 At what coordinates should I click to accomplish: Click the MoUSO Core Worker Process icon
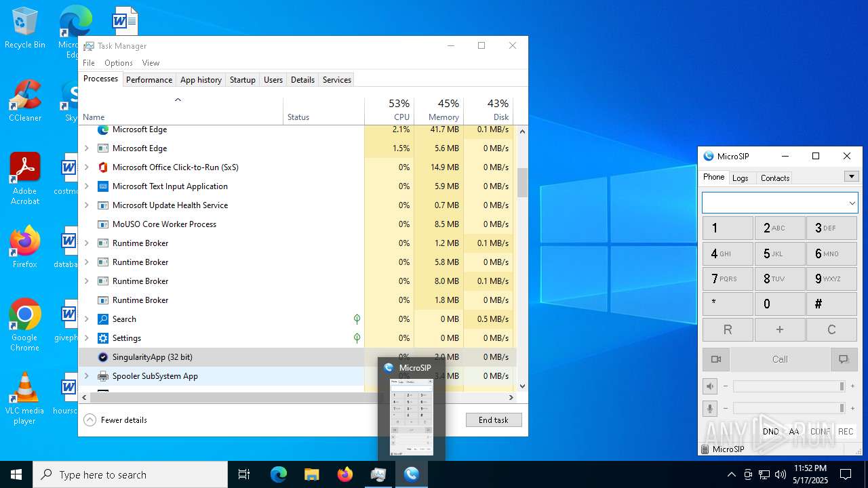(103, 224)
